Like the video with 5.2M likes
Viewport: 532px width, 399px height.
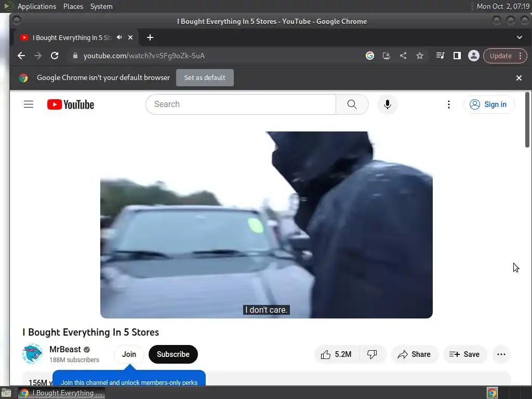click(336, 354)
